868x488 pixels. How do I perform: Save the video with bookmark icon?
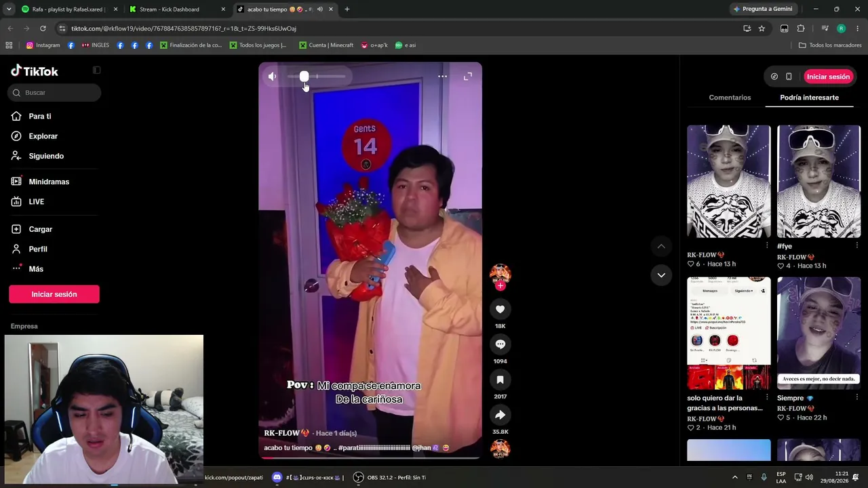click(x=500, y=380)
